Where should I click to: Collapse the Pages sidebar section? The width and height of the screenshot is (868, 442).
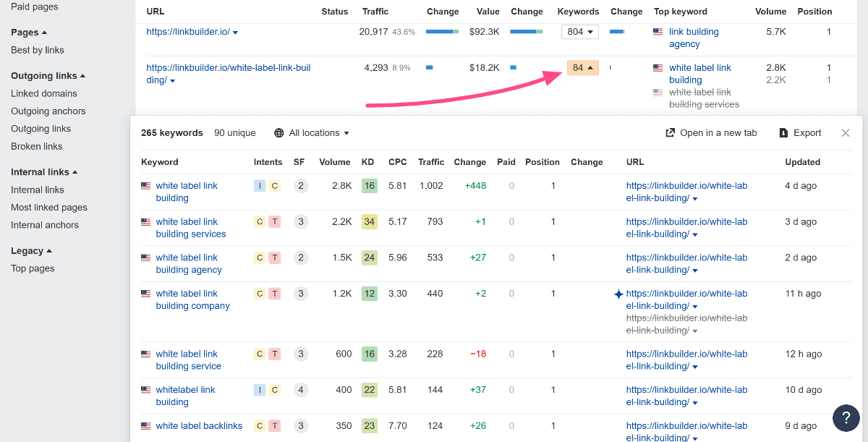(29, 33)
